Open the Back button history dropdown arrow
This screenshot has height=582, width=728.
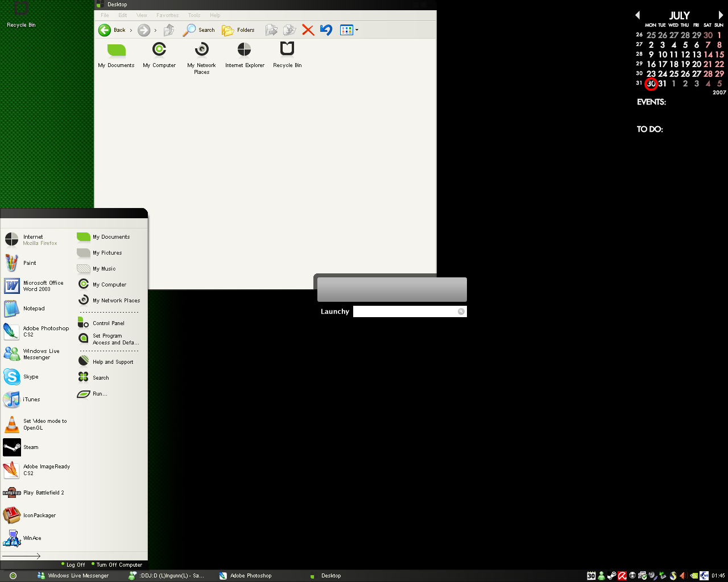coord(131,30)
